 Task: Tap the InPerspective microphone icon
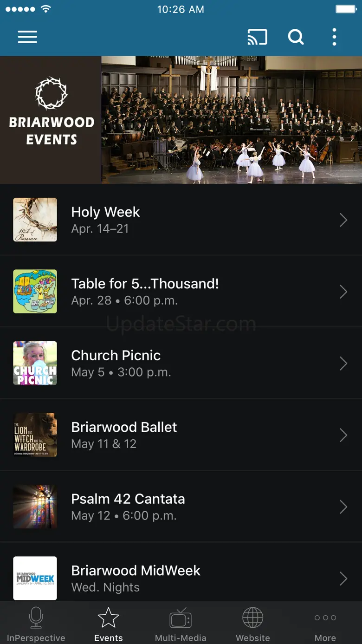(x=36, y=618)
